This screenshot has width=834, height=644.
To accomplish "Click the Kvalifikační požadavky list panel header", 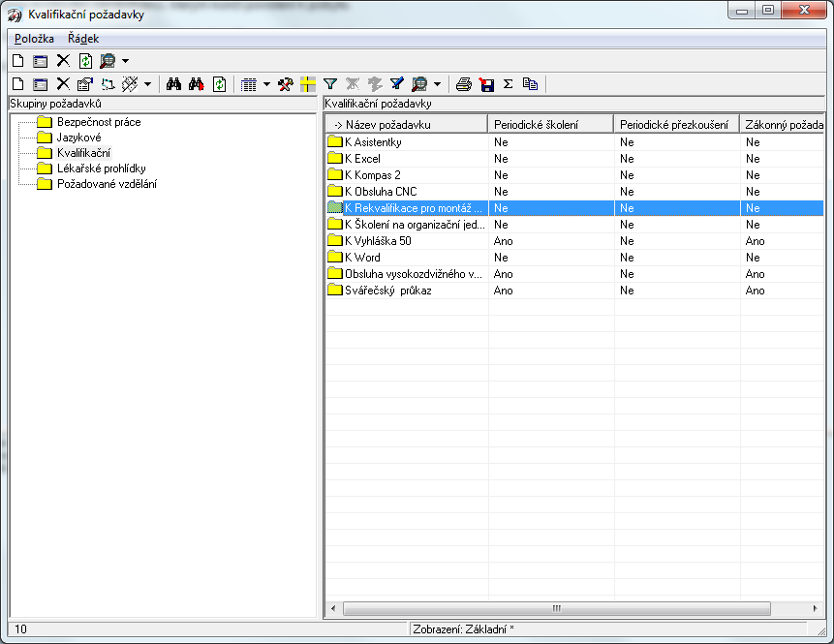I will point(573,104).
